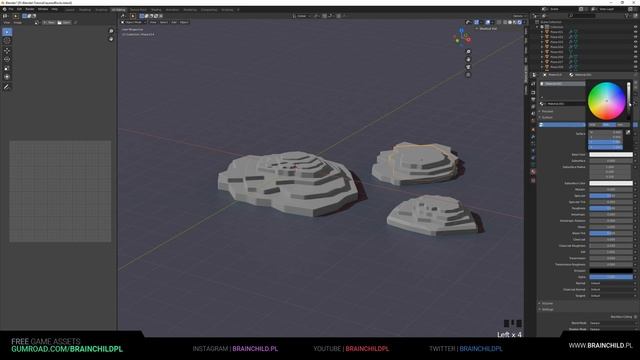Open the 3D viewport Object menu
640x360 pixels.
pos(184,22)
